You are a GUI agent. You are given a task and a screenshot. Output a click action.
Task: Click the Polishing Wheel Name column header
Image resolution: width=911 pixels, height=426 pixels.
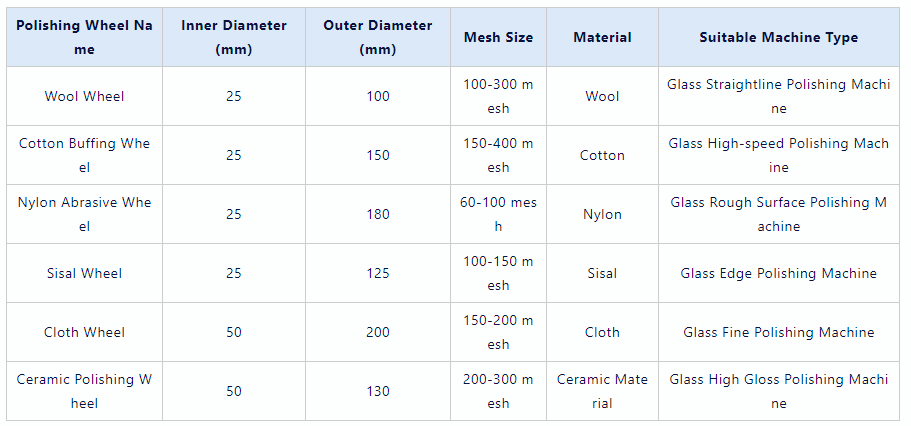tap(84, 38)
